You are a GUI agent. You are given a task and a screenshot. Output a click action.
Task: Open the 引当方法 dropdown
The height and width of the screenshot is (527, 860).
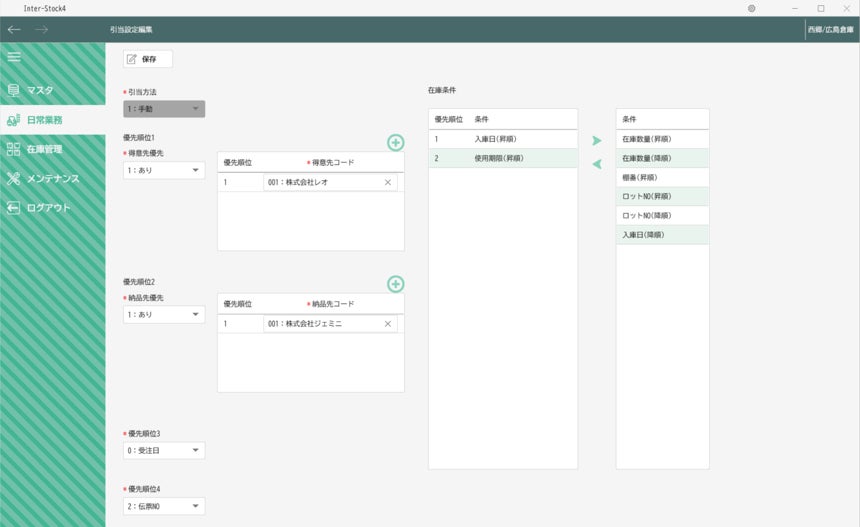point(164,108)
